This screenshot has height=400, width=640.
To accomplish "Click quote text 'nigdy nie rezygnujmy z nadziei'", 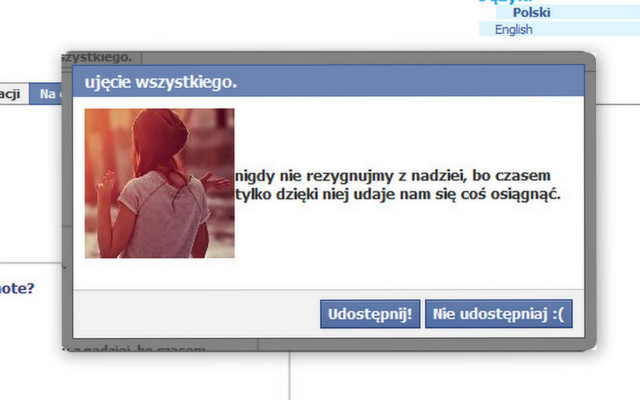I will pyautogui.click(x=351, y=176).
